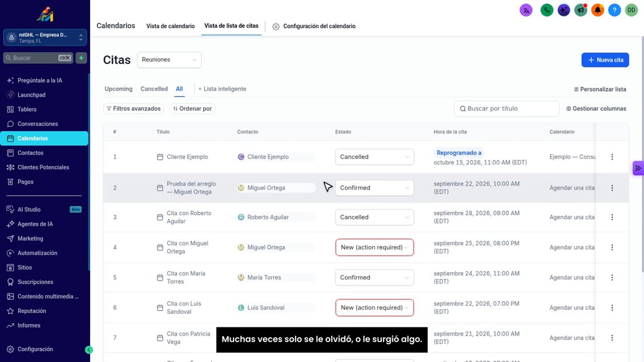Click the calendar settings gear icon

[276, 26]
